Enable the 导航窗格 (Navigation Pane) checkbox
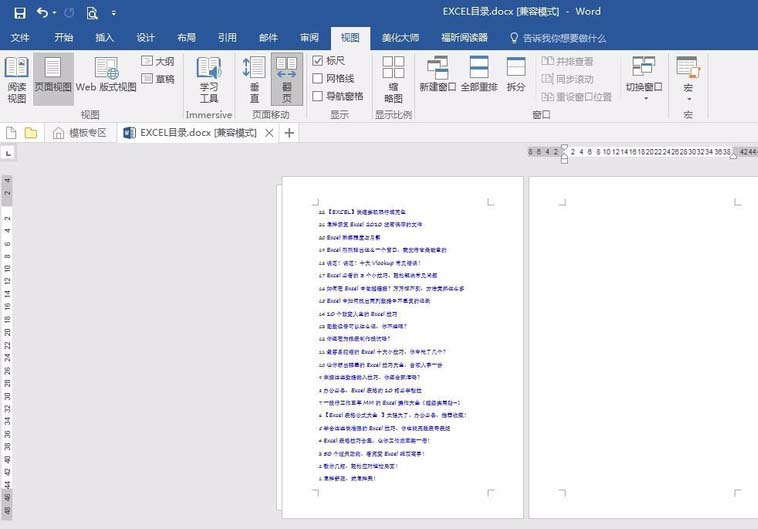Image resolution: width=758 pixels, height=529 pixels. click(x=318, y=97)
